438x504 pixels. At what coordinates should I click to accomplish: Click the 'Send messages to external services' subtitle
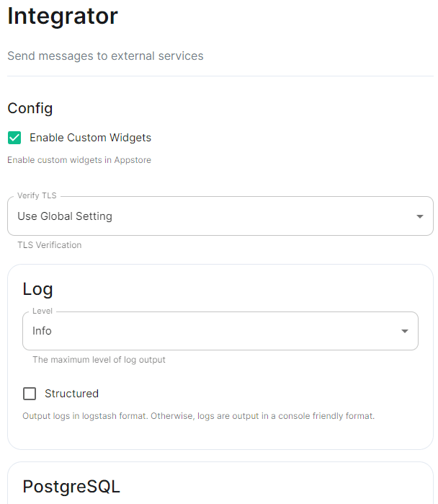click(x=105, y=56)
